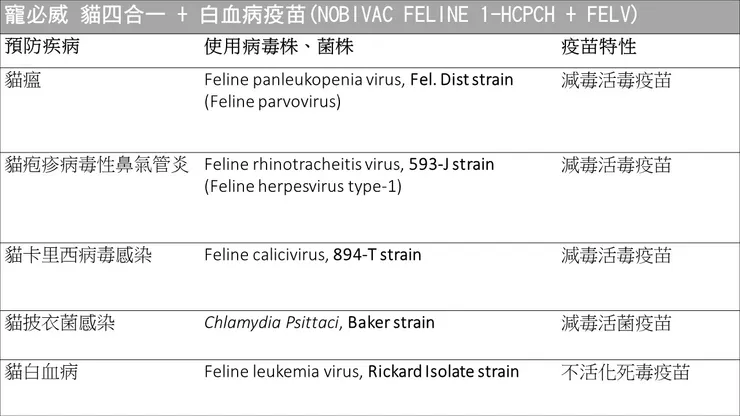740x416 pixels.
Task: Select the Feline calicivirus, 894-T strain text
Action: click(x=312, y=255)
